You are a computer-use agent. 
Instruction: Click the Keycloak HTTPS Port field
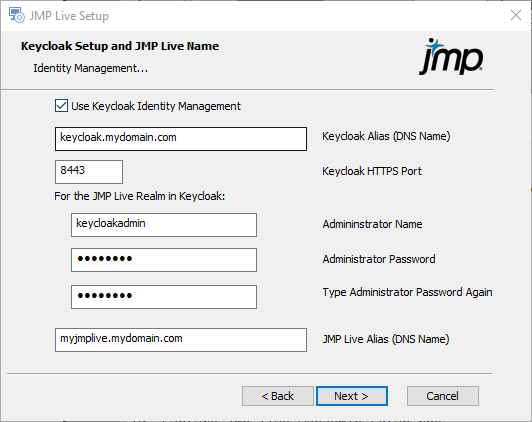click(89, 172)
